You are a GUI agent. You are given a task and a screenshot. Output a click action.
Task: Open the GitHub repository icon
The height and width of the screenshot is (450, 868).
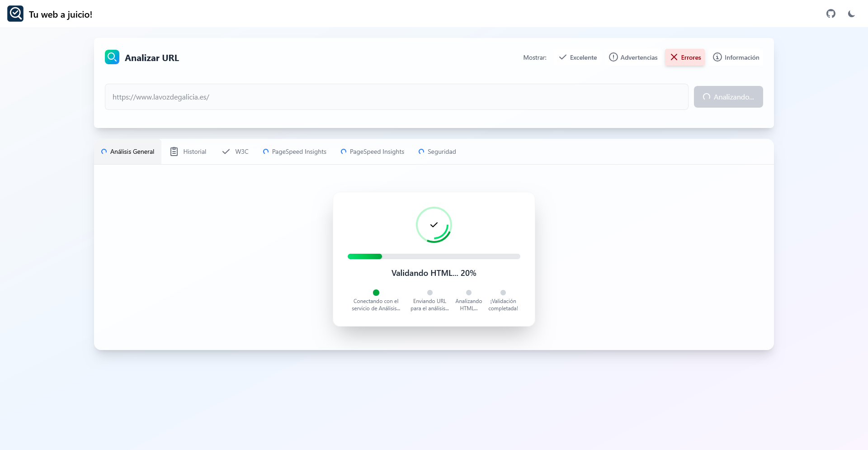[x=830, y=14]
